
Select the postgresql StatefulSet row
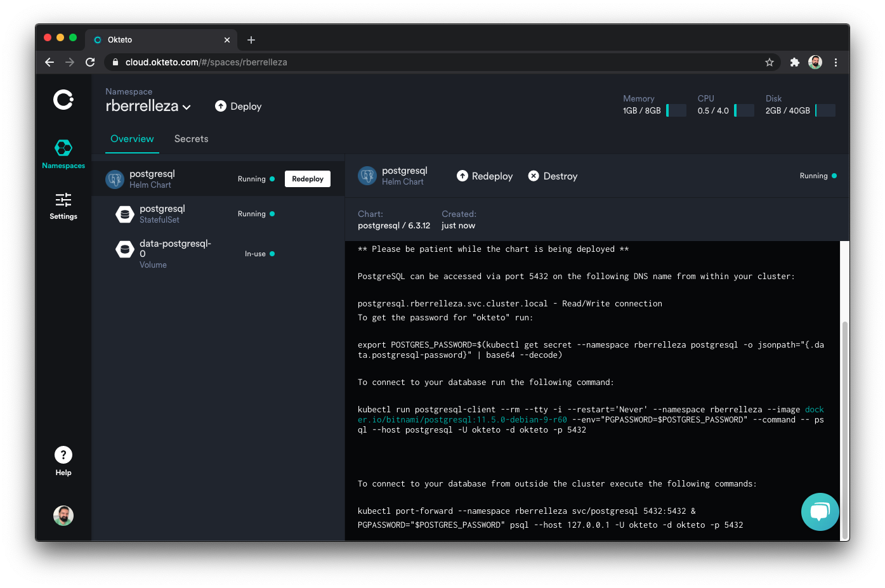tap(218, 214)
